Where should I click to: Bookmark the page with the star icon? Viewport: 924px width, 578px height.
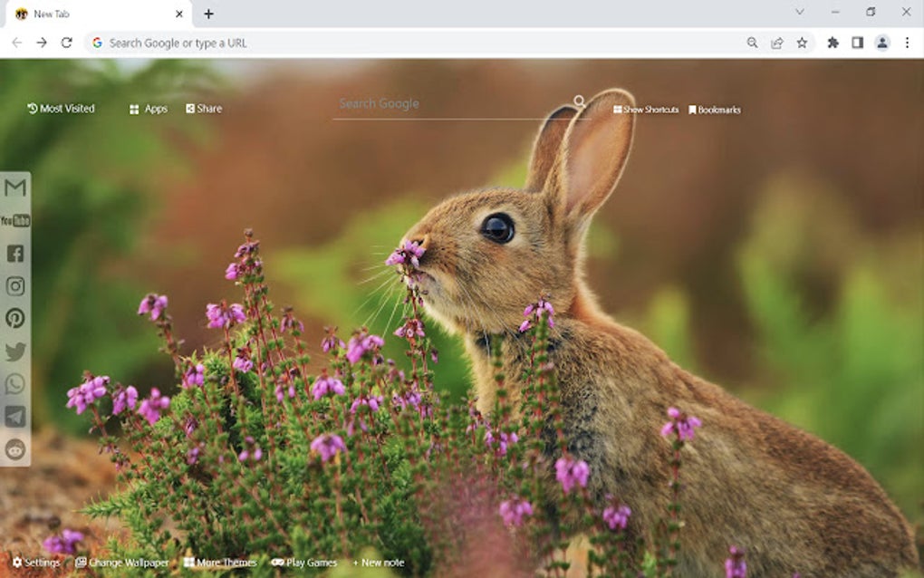pos(802,42)
